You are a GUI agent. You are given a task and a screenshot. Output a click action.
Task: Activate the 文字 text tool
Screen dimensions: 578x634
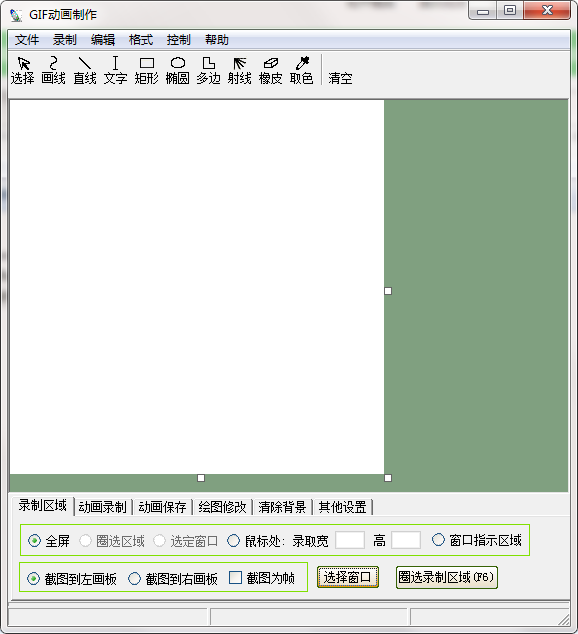point(115,71)
